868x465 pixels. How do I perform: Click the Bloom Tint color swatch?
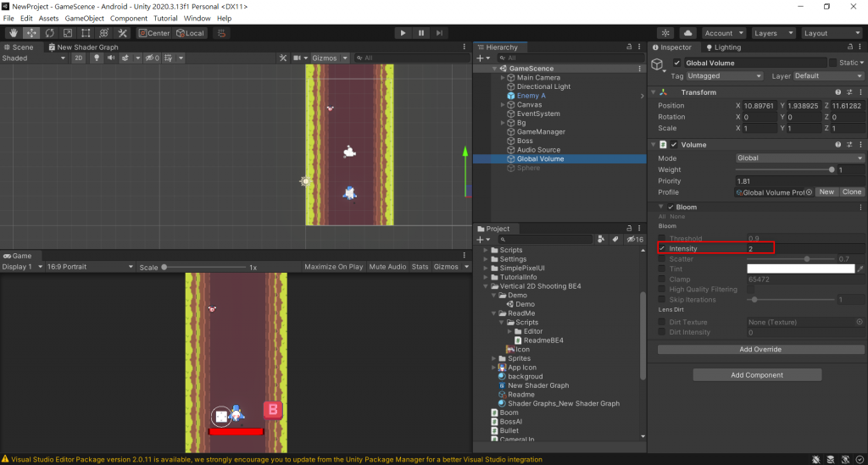click(x=800, y=268)
